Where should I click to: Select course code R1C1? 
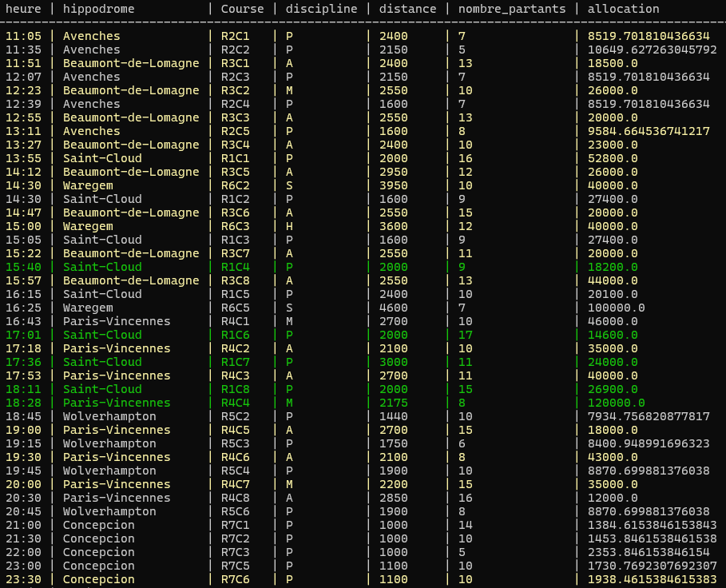(235, 158)
